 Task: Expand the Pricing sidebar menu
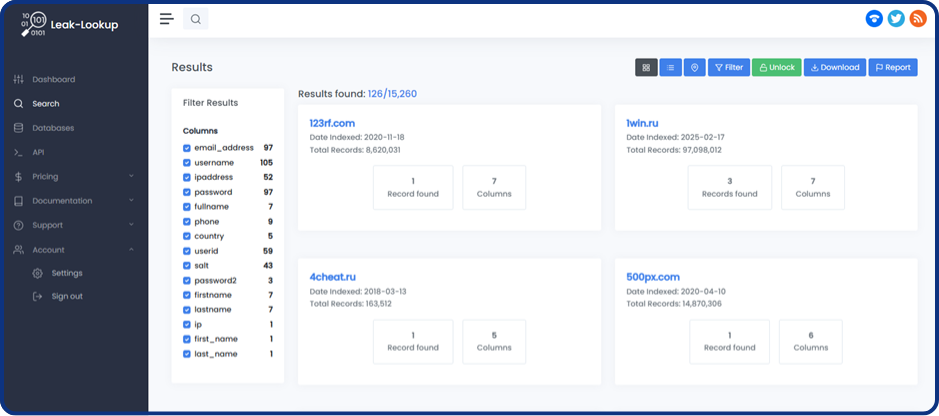(x=72, y=177)
